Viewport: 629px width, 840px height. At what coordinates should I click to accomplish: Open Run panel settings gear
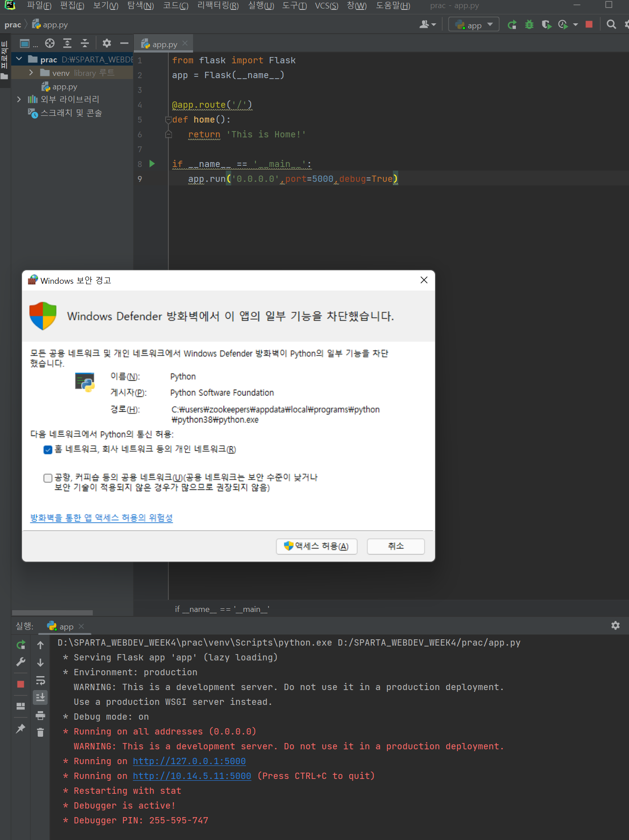coord(616,625)
